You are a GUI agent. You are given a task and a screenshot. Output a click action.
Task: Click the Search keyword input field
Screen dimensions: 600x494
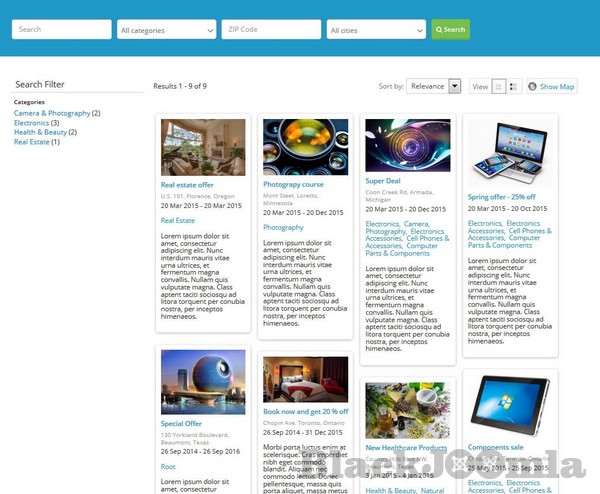(x=61, y=30)
